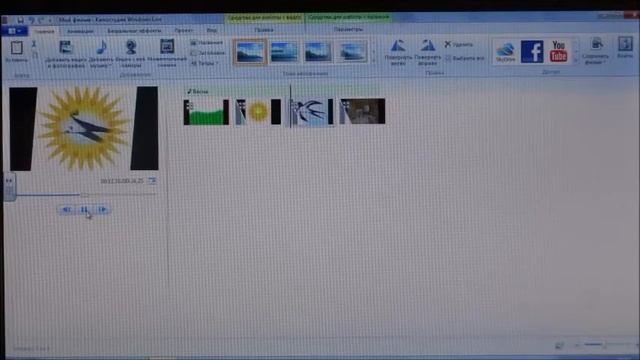Select the swallow bird clip on storyboard
Image resolution: width=640 pixels, height=360 pixels.
pos(311,111)
